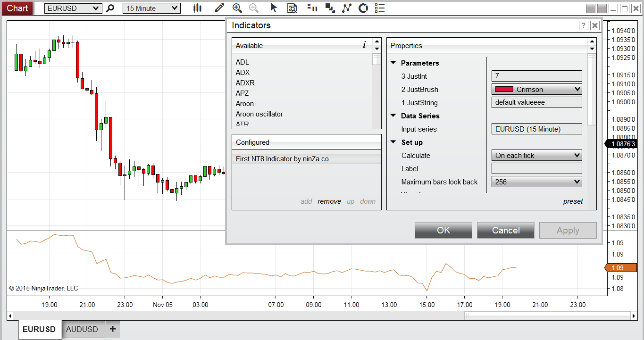This screenshot has height=340, width=644.
Task: Collapse the Parameters section
Action: (393, 63)
